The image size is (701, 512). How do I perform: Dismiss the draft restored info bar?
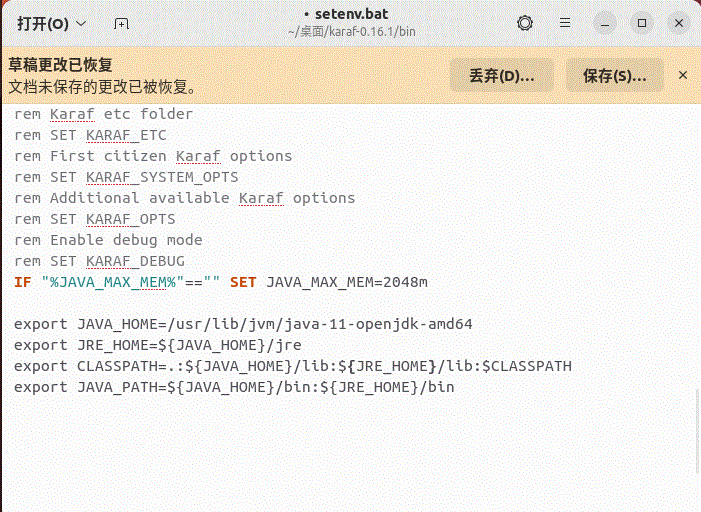pyautogui.click(x=683, y=75)
